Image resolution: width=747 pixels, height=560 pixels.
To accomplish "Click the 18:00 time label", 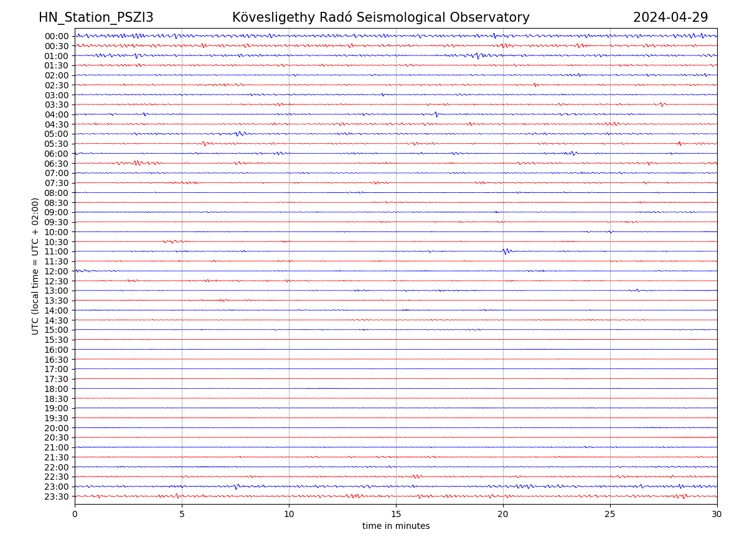I will (57, 389).
